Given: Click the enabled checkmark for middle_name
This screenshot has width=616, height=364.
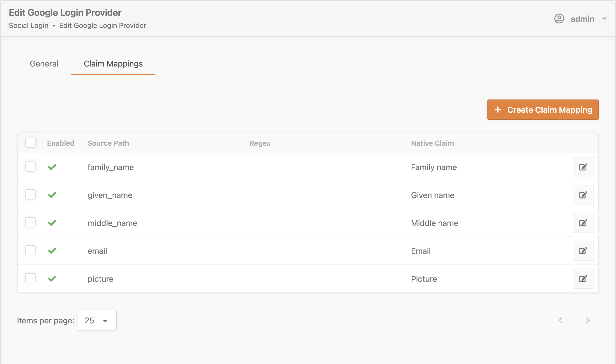Looking at the screenshot, I should click(52, 223).
